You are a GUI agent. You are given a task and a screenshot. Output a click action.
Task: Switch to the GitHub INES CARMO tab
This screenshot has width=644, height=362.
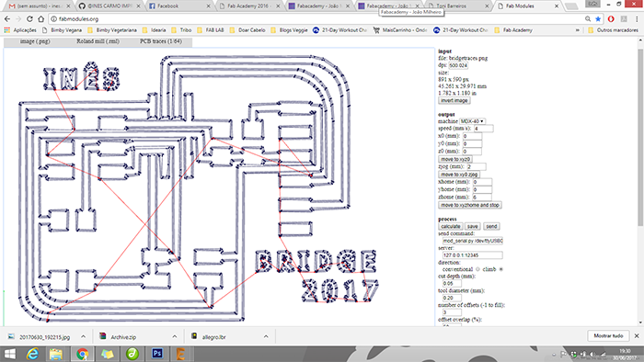pyautogui.click(x=109, y=6)
